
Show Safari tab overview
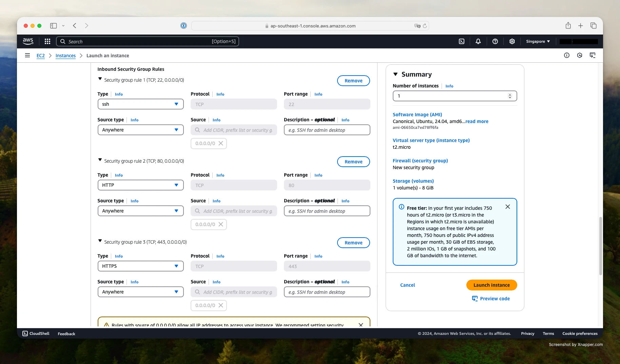click(593, 26)
